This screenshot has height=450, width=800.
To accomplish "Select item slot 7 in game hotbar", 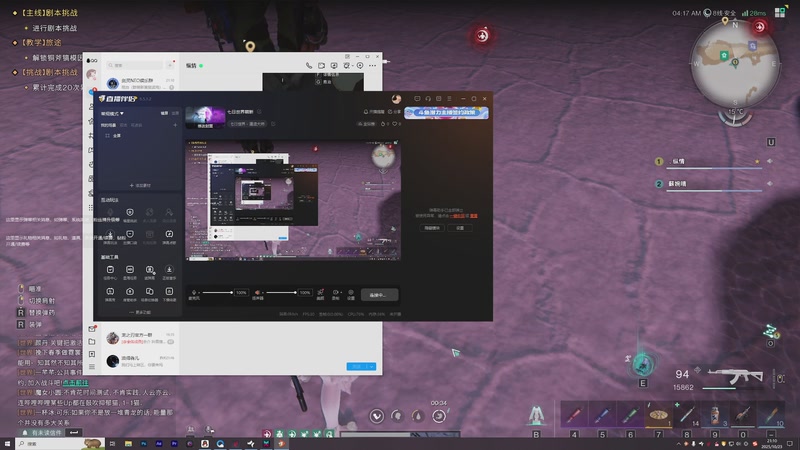I will click(x=658, y=415).
